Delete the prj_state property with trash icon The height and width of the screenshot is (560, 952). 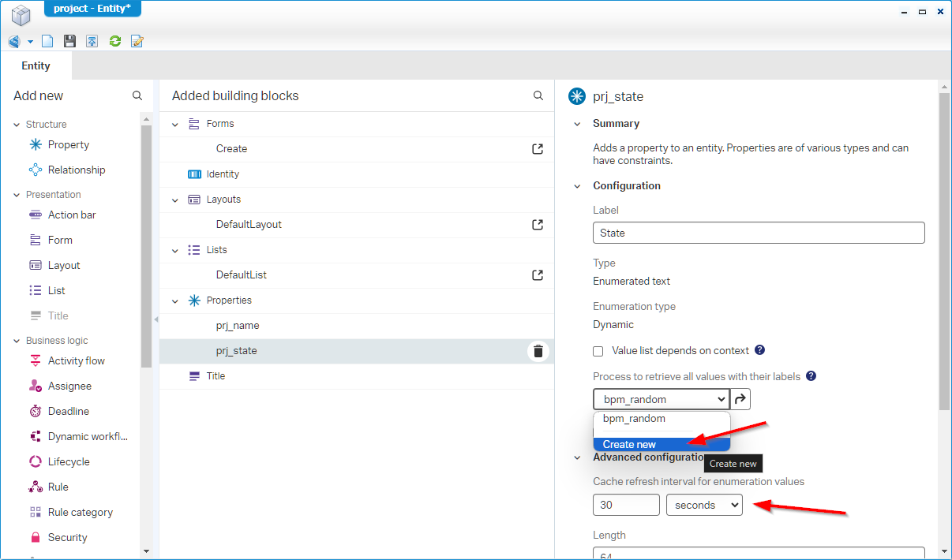(538, 351)
